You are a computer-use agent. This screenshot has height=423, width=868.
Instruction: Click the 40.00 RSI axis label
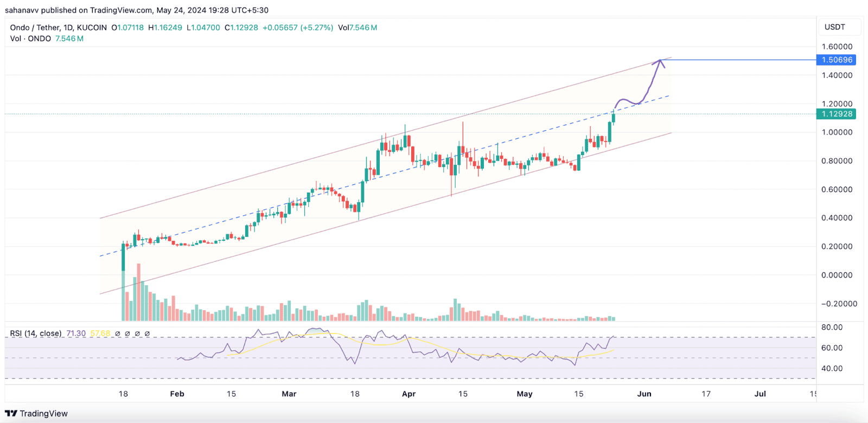[x=832, y=368]
